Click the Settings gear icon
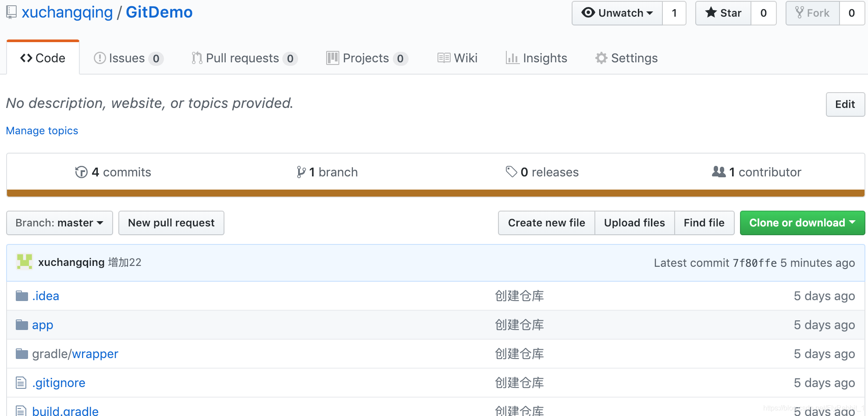 pos(601,58)
